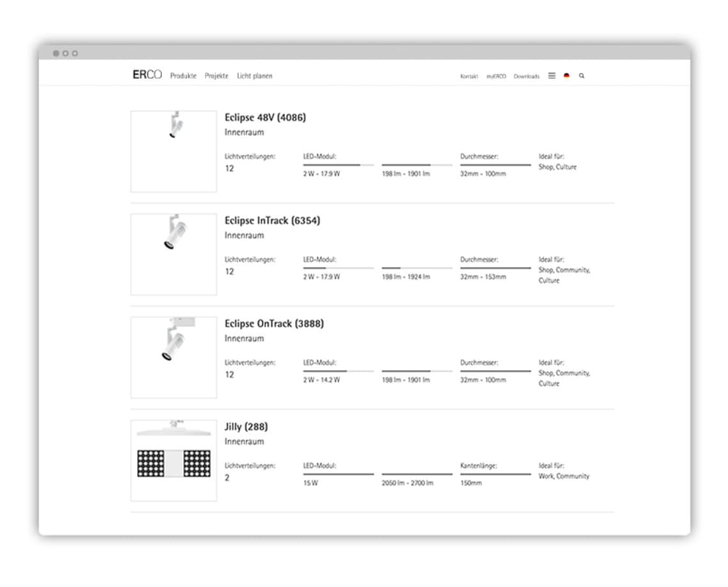The height and width of the screenshot is (587, 728).
Task: Click '32mm - 100mm' under Eclipse 48V
Action: pos(483,173)
